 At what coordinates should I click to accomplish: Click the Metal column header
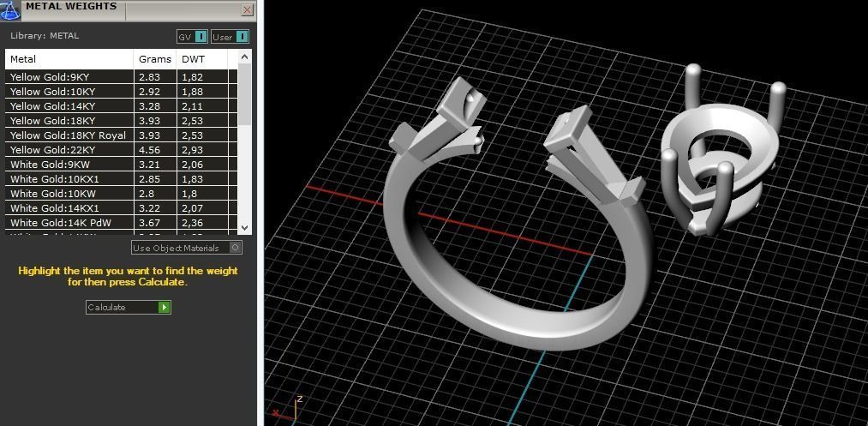(x=69, y=59)
